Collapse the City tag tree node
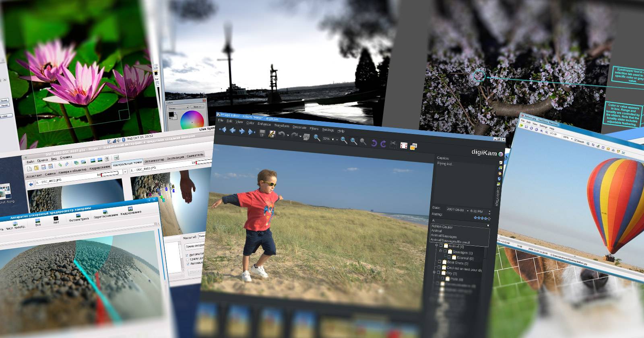This screenshot has width=644, height=338. [x=434, y=272]
